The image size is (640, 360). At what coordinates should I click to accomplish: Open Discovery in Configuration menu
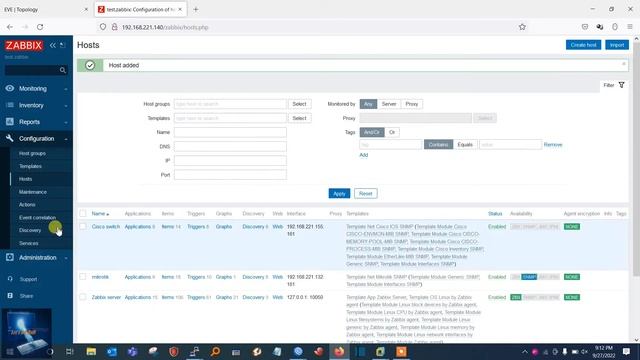[30, 230]
